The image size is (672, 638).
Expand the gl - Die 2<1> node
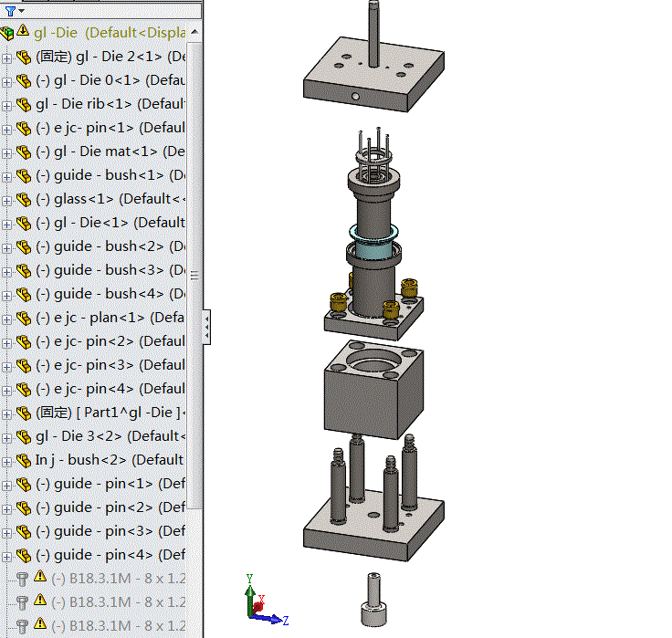click(6, 58)
